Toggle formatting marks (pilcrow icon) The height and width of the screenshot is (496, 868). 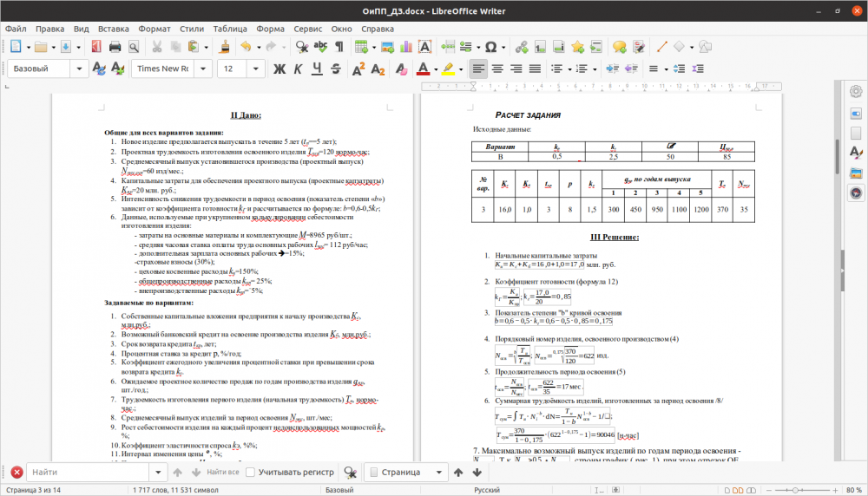(x=339, y=47)
